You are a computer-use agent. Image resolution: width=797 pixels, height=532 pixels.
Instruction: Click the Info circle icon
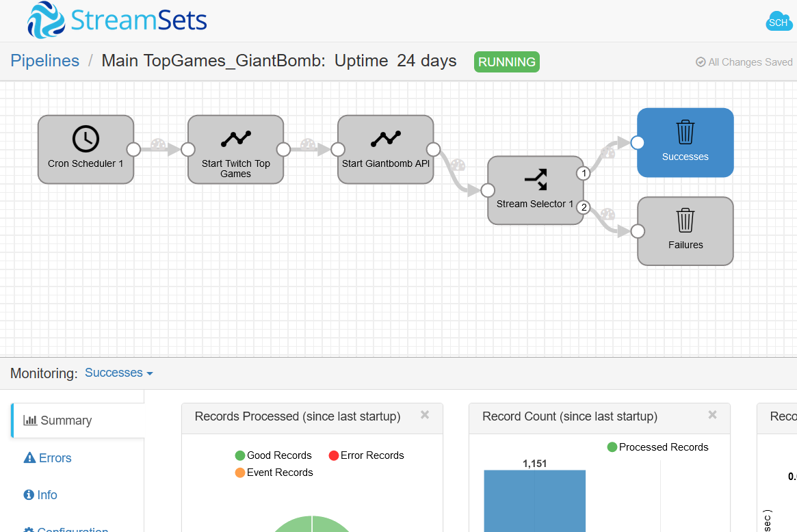29,495
